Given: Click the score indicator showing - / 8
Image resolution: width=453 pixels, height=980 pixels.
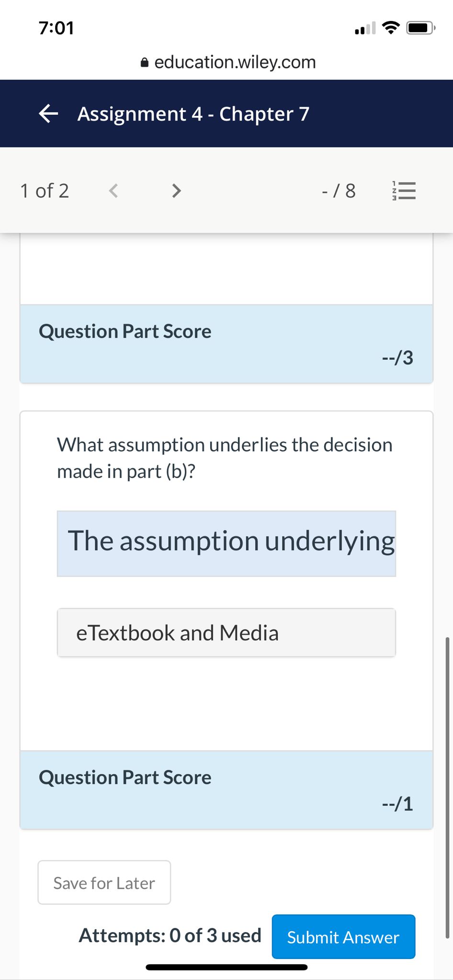Looking at the screenshot, I should pyautogui.click(x=339, y=190).
